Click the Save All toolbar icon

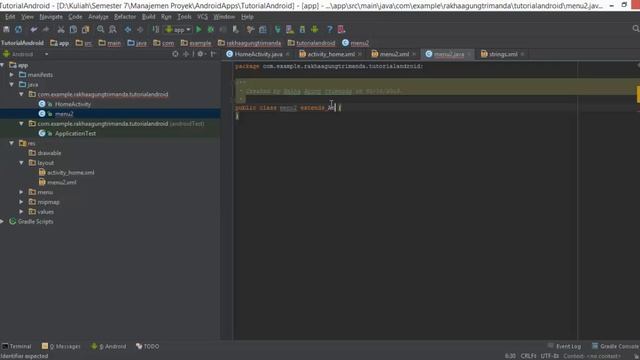(x=7, y=29)
